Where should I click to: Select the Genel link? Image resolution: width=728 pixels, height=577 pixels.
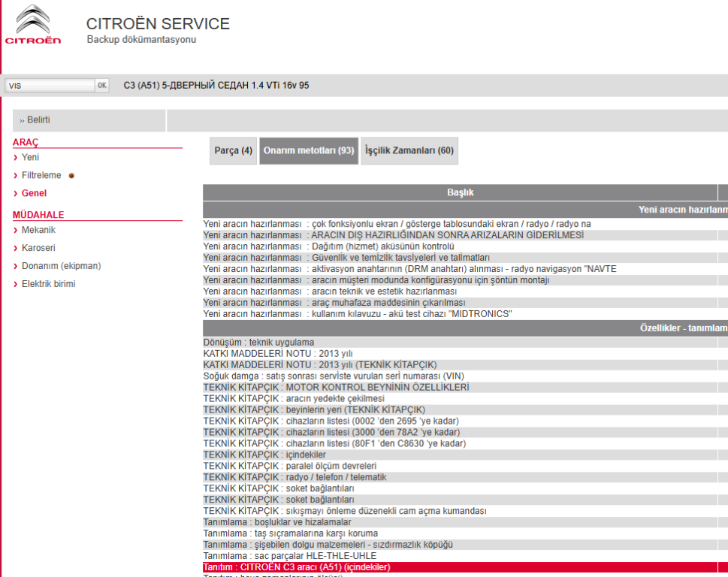34,193
